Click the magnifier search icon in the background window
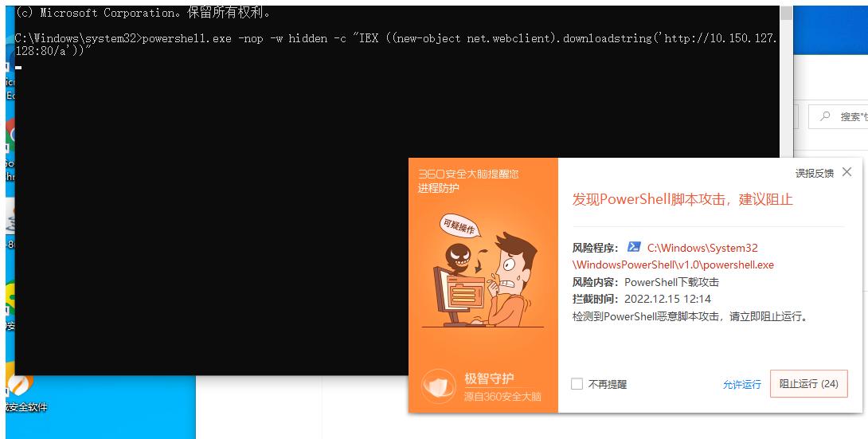 pyautogui.click(x=825, y=116)
